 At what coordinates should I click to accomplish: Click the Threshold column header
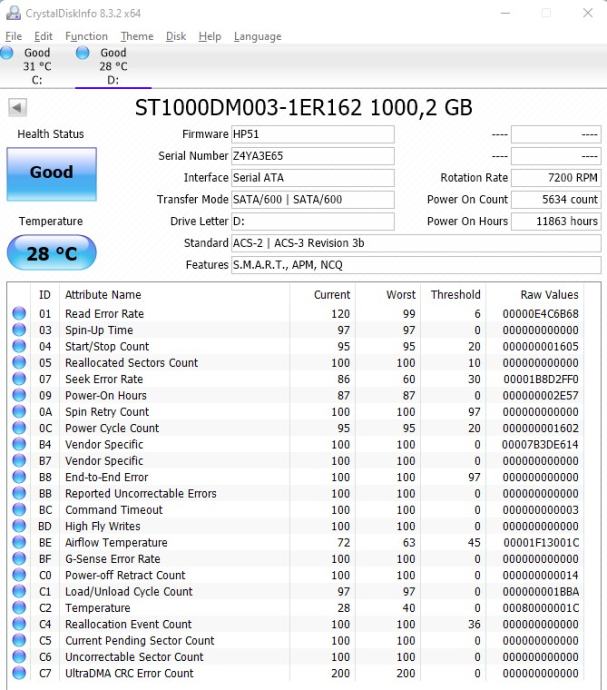pos(453,294)
